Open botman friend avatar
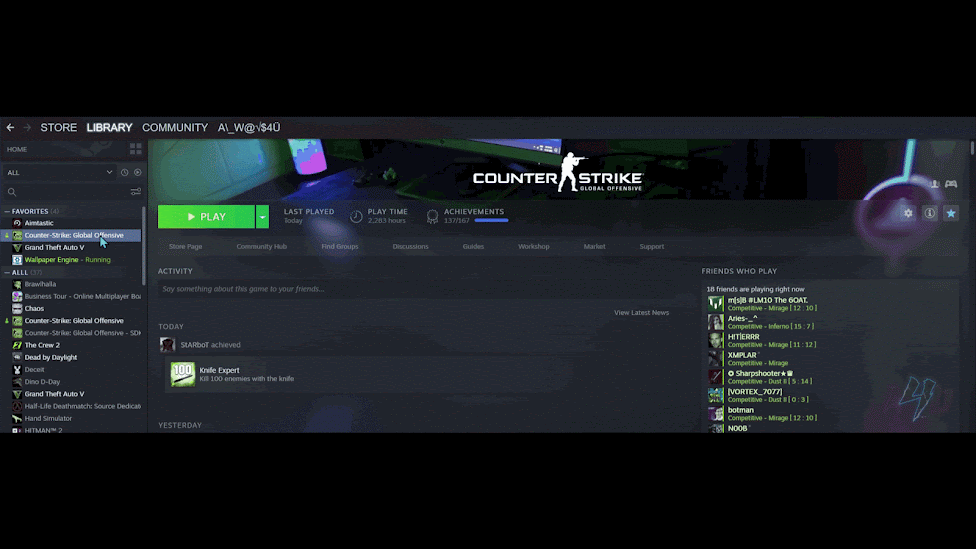This screenshot has width=976, height=549. [715, 413]
